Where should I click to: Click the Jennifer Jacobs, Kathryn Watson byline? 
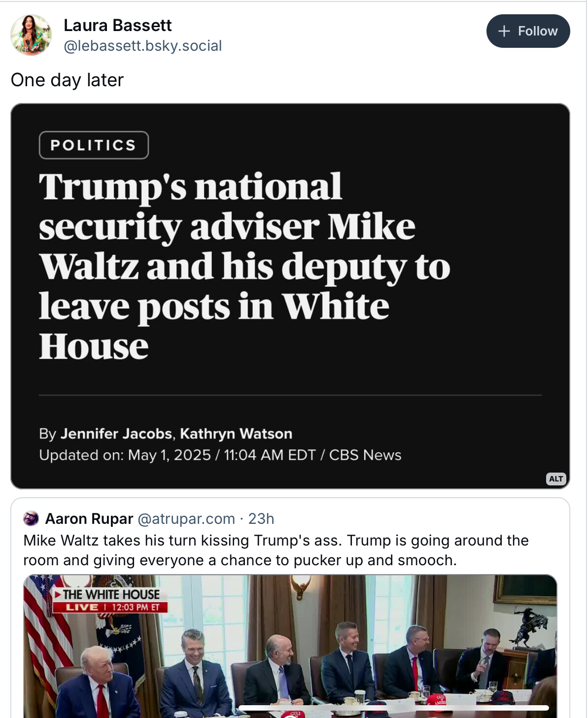(x=176, y=434)
